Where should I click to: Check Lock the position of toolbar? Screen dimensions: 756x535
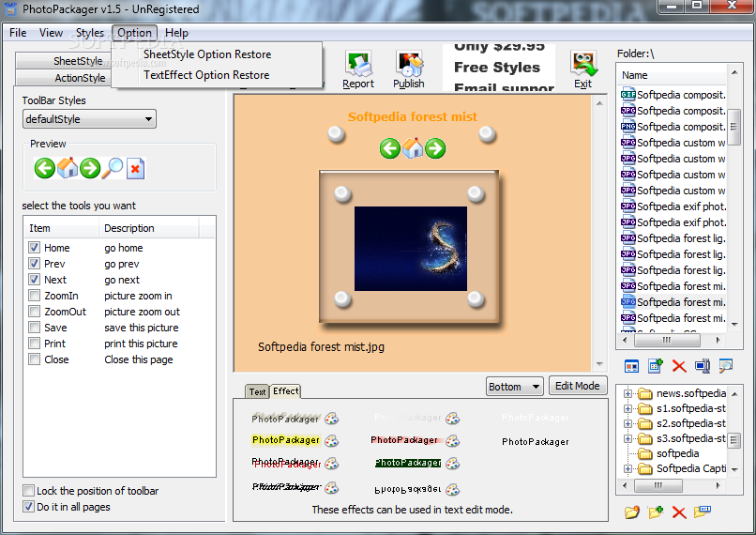[28, 491]
